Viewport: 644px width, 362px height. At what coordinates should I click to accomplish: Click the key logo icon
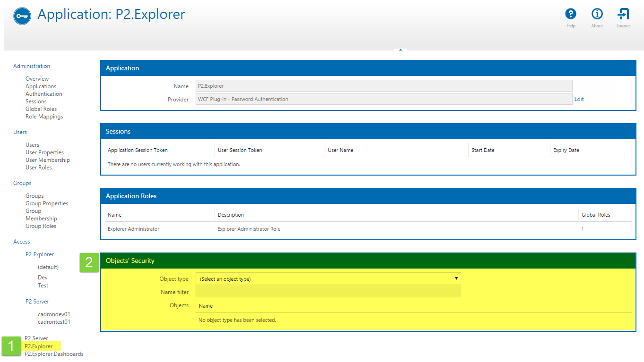point(22,16)
